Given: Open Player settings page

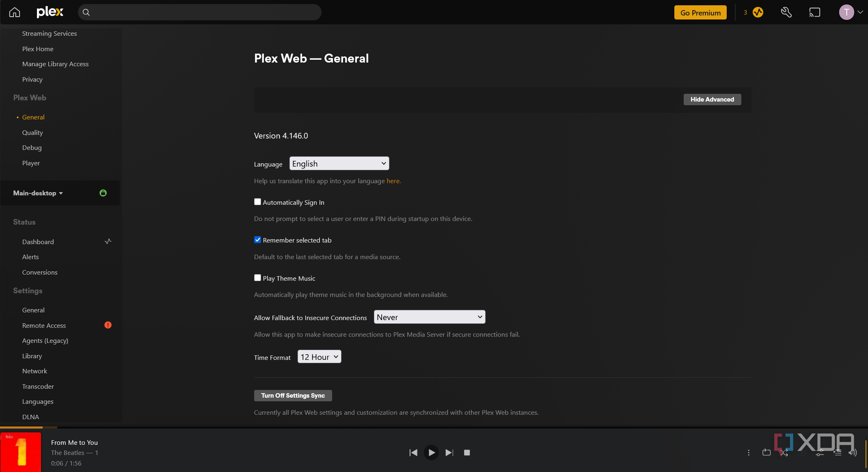Looking at the screenshot, I should [31, 163].
